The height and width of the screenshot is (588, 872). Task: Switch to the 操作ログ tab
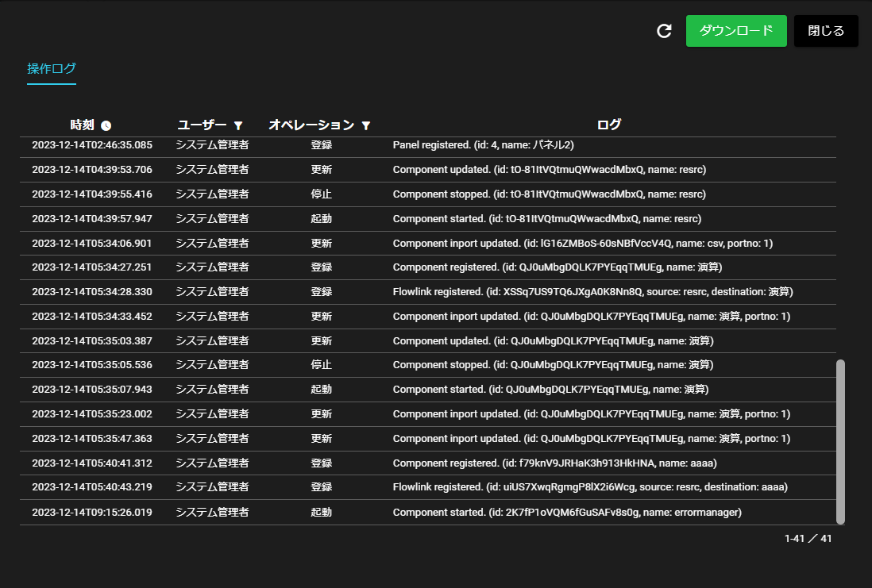coord(52,69)
